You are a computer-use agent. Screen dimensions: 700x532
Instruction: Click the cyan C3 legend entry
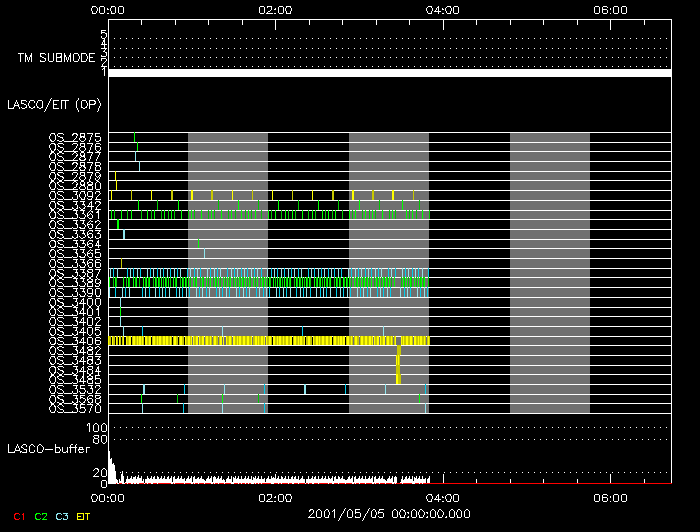(x=62, y=517)
